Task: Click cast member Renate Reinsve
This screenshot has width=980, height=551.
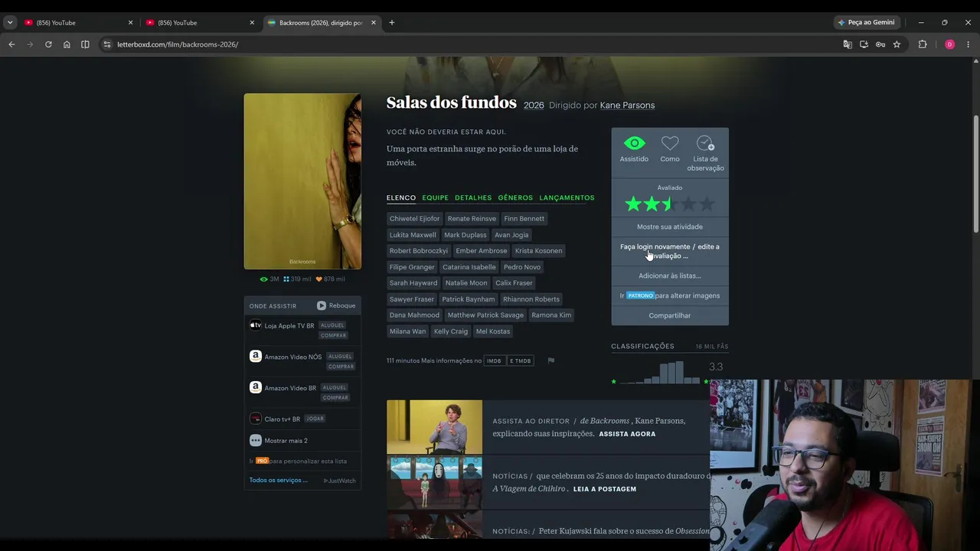Action: point(472,219)
